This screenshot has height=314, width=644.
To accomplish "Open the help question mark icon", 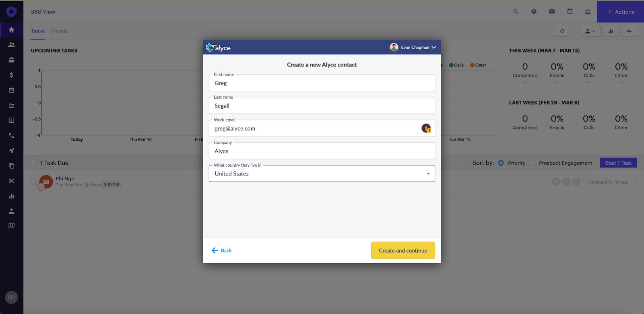I will point(534,11).
